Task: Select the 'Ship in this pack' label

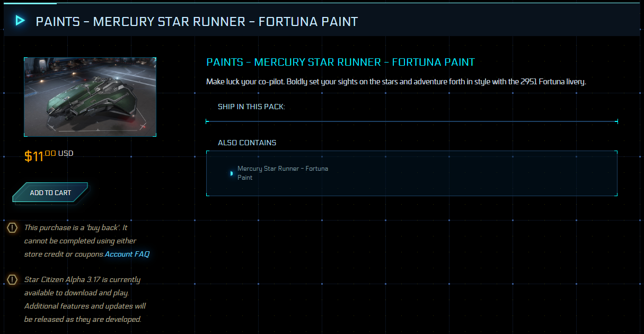Action: point(251,107)
